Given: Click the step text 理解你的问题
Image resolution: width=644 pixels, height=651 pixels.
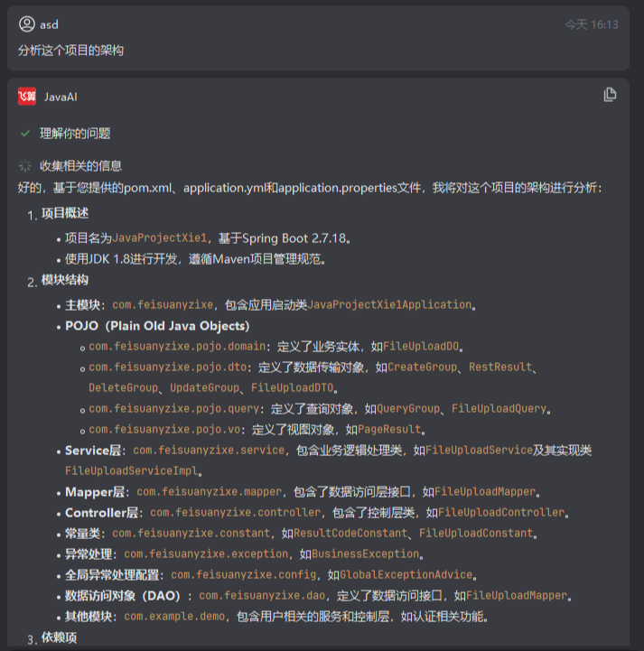Looking at the screenshot, I should point(75,134).
